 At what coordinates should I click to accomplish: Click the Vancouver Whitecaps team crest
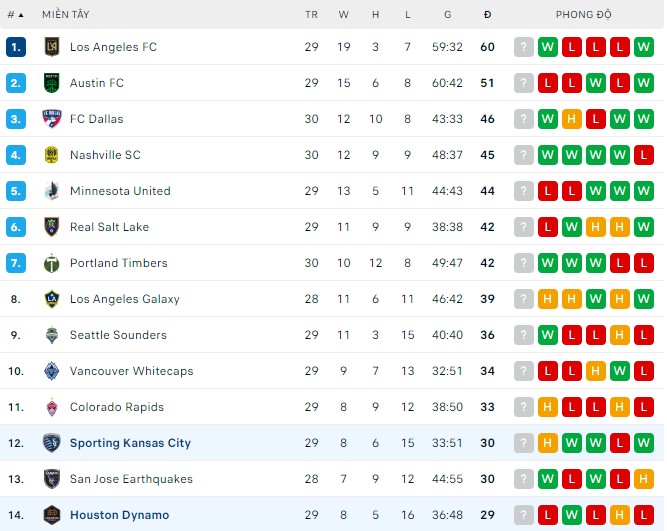pos(52,371)
